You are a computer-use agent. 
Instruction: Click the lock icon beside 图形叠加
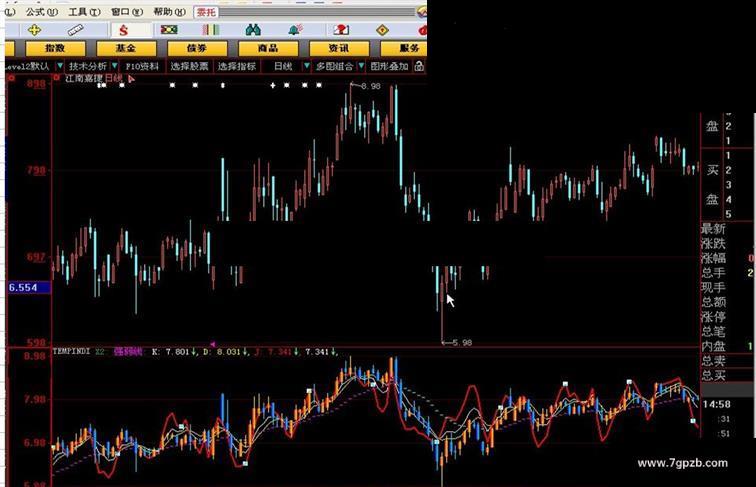point(419,66)
